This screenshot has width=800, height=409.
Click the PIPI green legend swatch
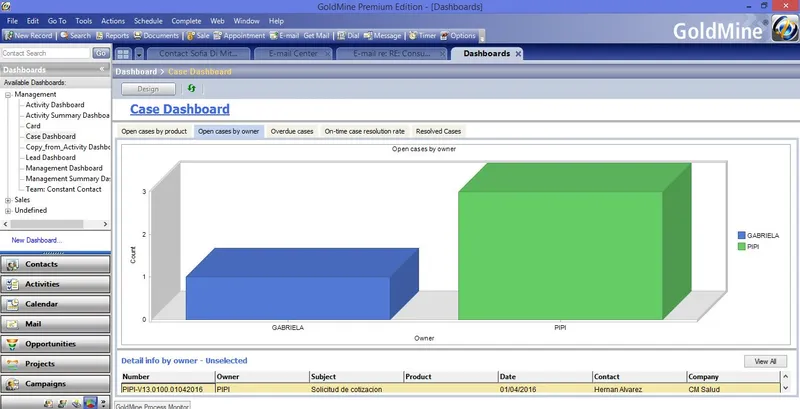click(741, 246)
